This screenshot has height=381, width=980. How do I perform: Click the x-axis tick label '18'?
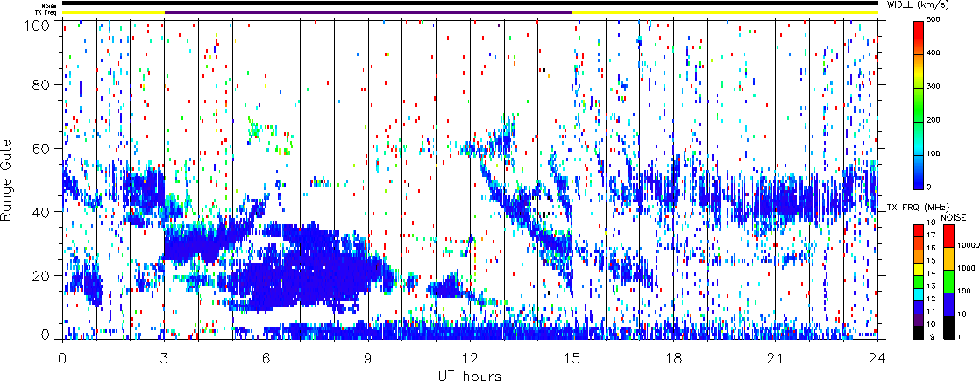(x=674, y=356)
